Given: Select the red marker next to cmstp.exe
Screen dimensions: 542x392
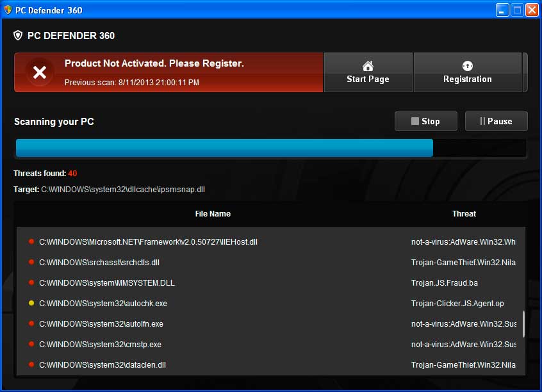Looking at the screenshot, I should (31, 345).
